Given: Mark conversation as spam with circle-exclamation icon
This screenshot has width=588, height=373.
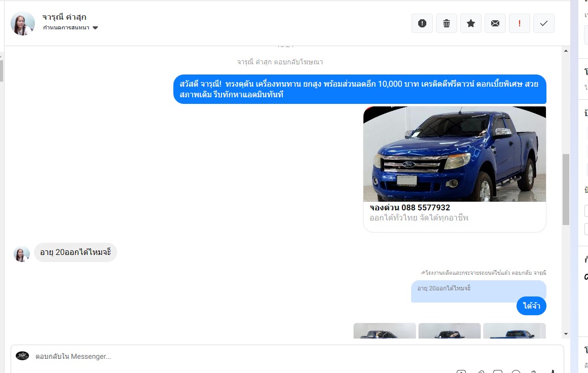Looking at the screenshot, I should pyautogui.click(x=422, y=23).
